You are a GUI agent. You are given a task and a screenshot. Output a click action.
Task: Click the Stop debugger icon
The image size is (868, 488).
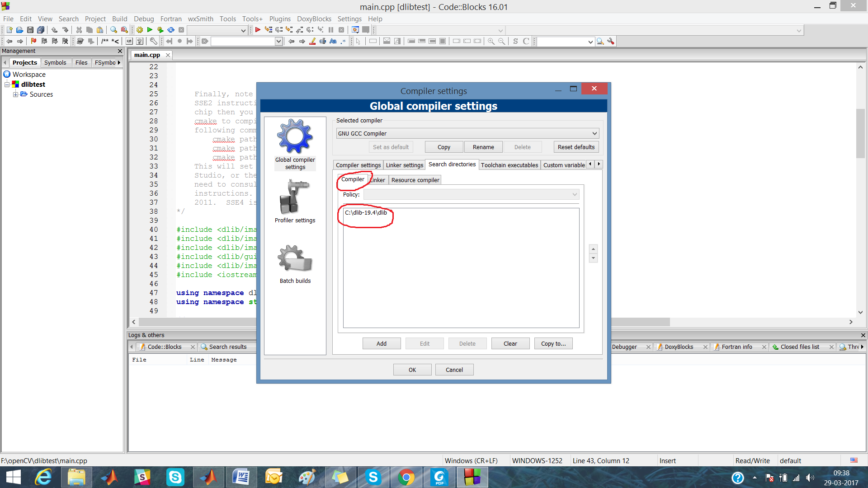(341, 30)
